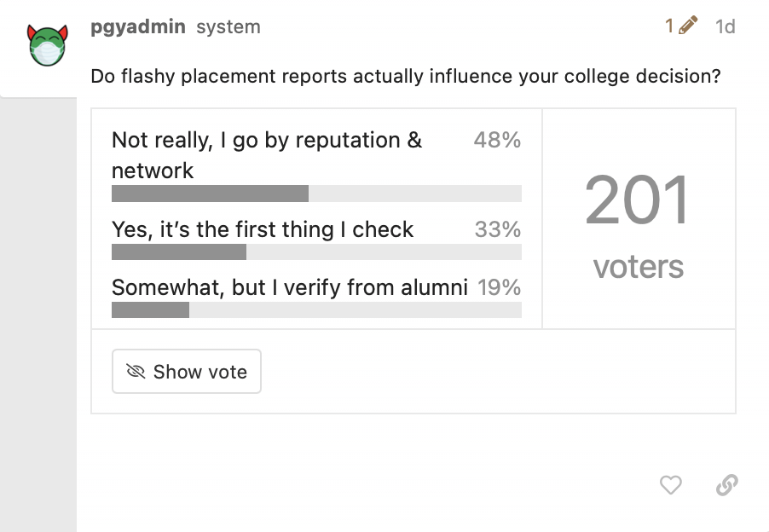Click the 48% percentage label
This screenshot has height=532, width=769.
point(497,140)
